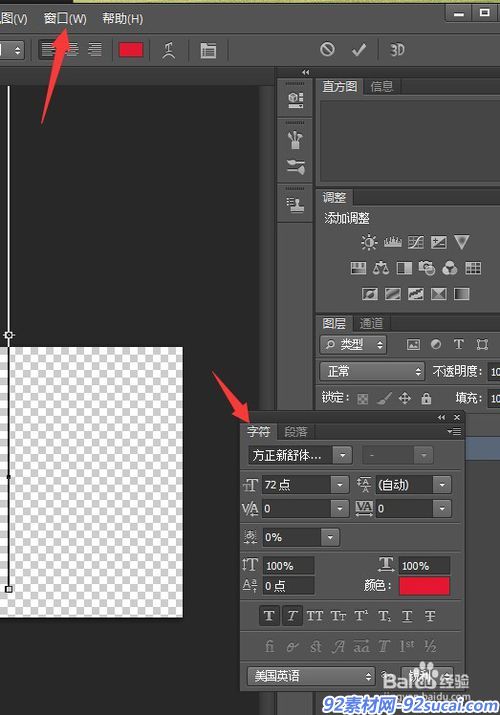Open the brush presets panel icon

click(x=295, y=140)
